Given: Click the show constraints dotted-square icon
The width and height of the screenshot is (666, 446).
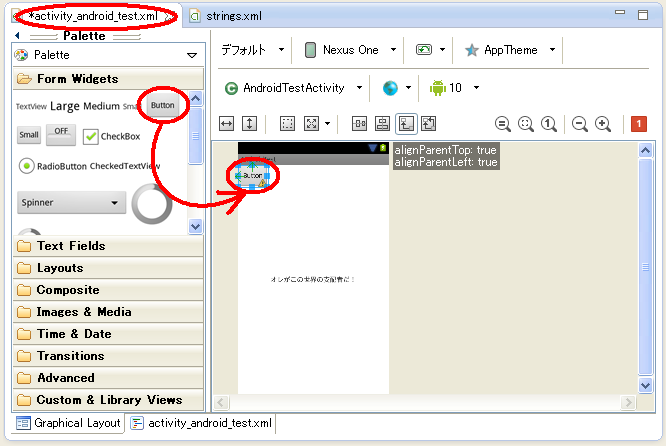Looking at the screenshot, I should pyautogui.click(x=288, y=124).
